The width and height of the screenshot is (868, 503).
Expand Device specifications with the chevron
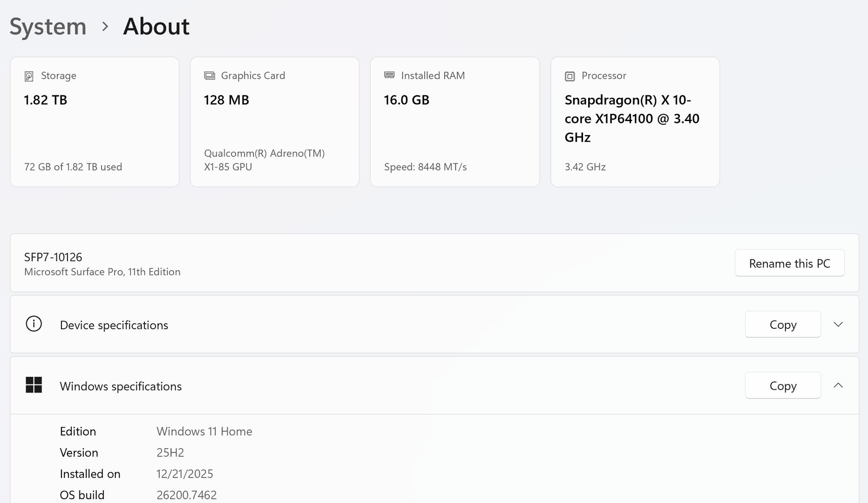(838, 324)
